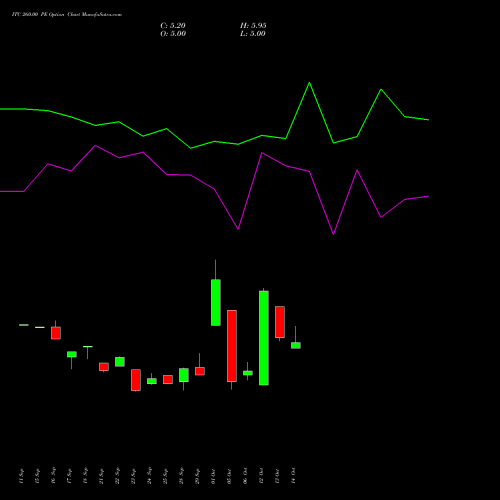Select the 24 Sep date label
This screenshot has width=500, height=500.
(150, 476)
